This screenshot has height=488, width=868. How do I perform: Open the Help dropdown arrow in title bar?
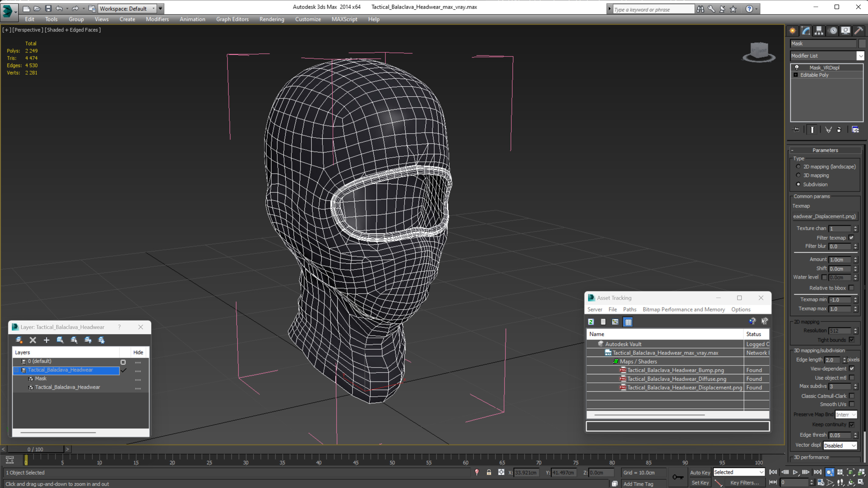pyautogui.click(x=756, y=9)
